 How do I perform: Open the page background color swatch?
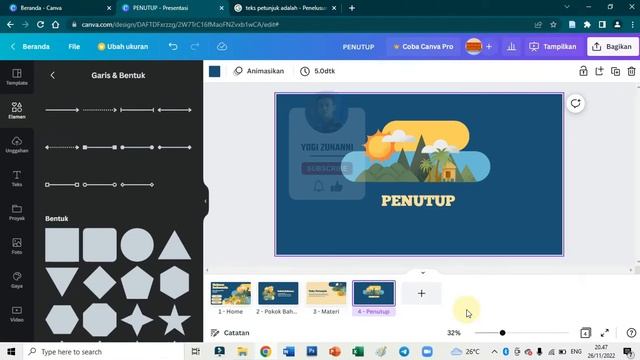coord(214,71)
